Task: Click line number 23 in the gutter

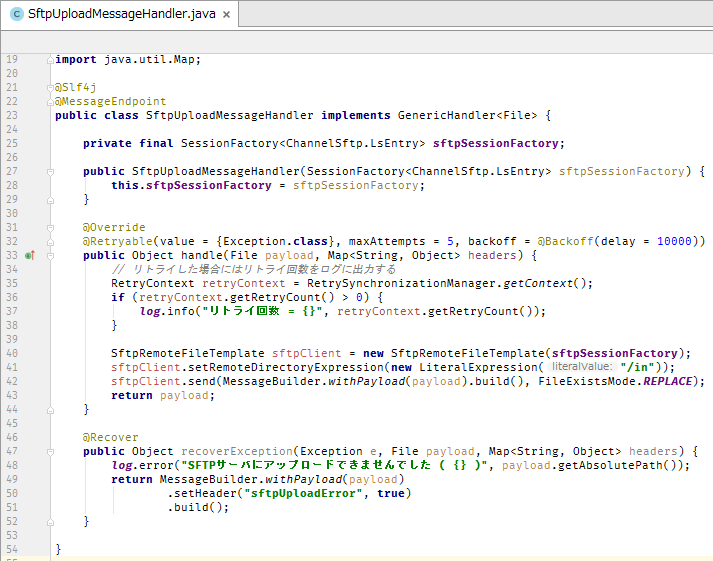Action: pos(12,115)
